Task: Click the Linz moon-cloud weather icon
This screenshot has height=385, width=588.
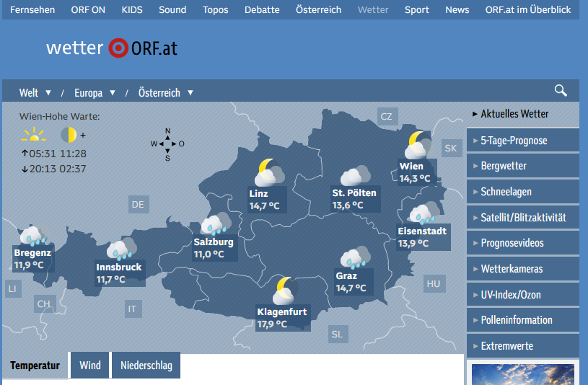Action: [269, 173]
